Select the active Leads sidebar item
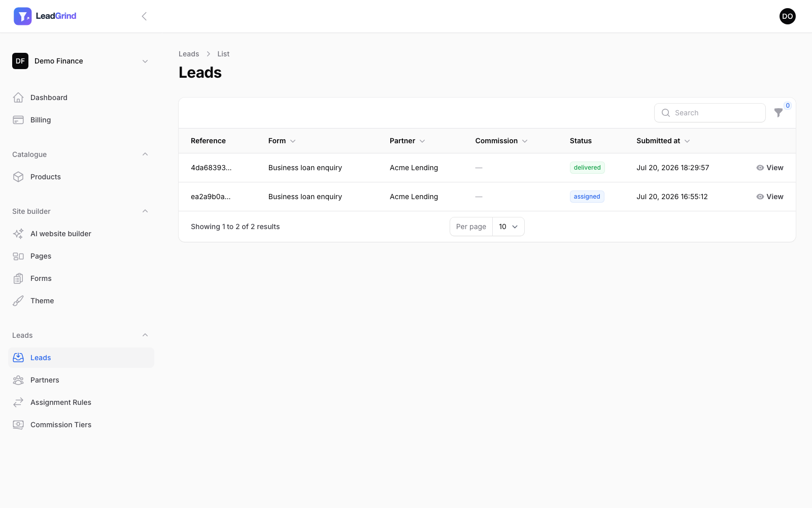The image size is (812, 508). (x=81, y=358)
